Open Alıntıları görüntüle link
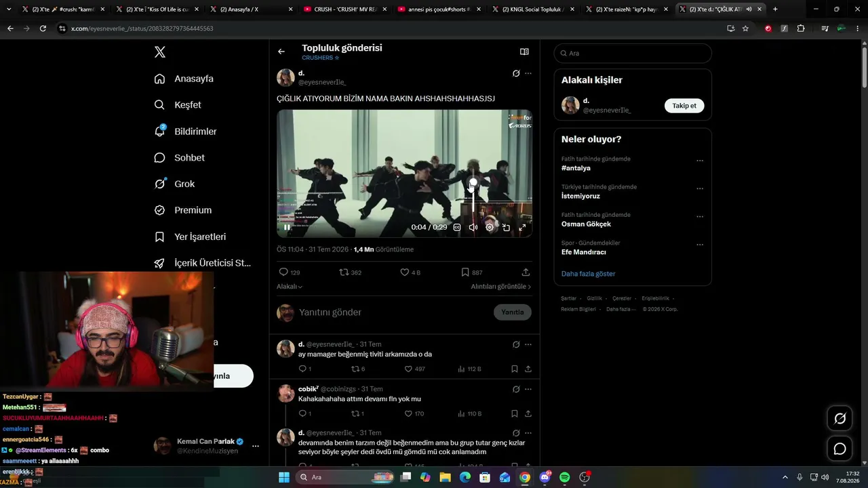The width and height of the screenshot is (868, 488). tap(501, 287)
